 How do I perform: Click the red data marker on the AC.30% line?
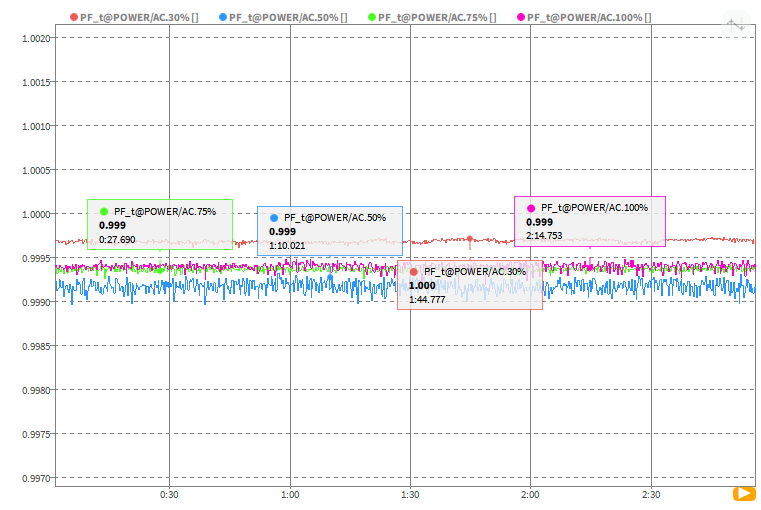click(470, 239)
